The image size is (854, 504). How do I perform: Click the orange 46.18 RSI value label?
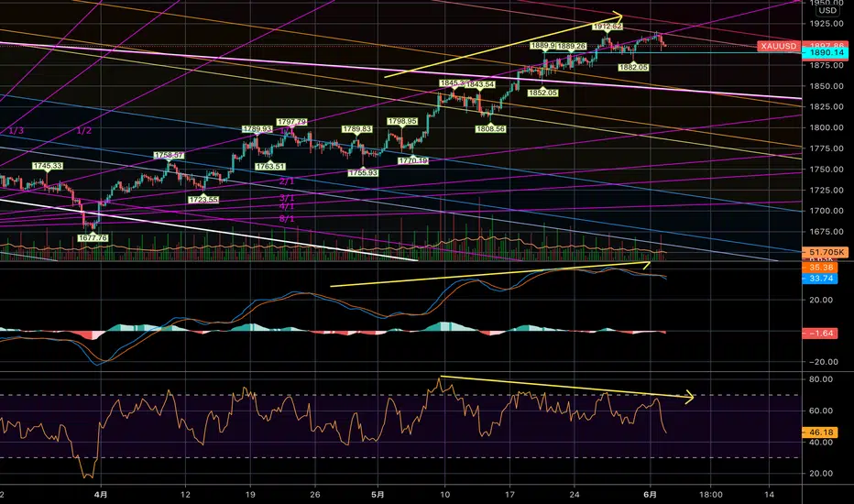click(x=820, y=433)
